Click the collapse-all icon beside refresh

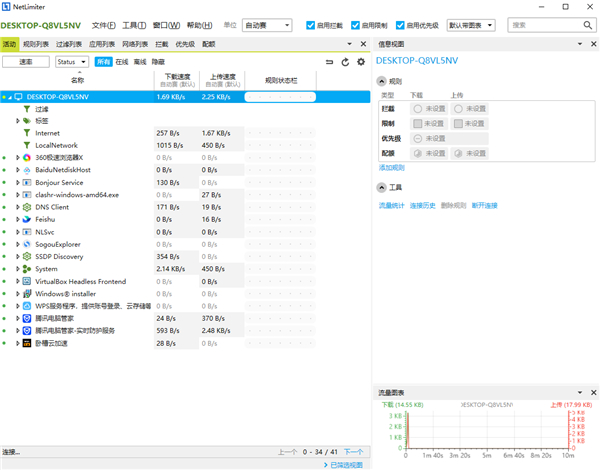[330, 62]
